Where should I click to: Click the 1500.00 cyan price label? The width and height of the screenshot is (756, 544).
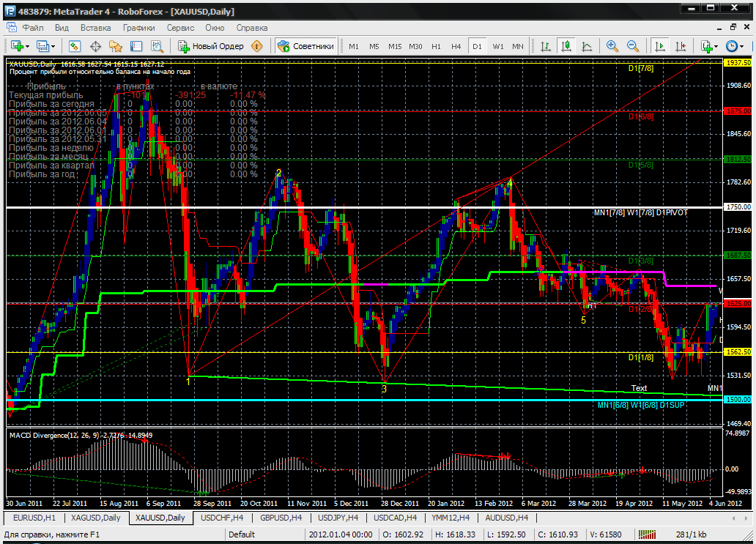click(x=738, y=400)
